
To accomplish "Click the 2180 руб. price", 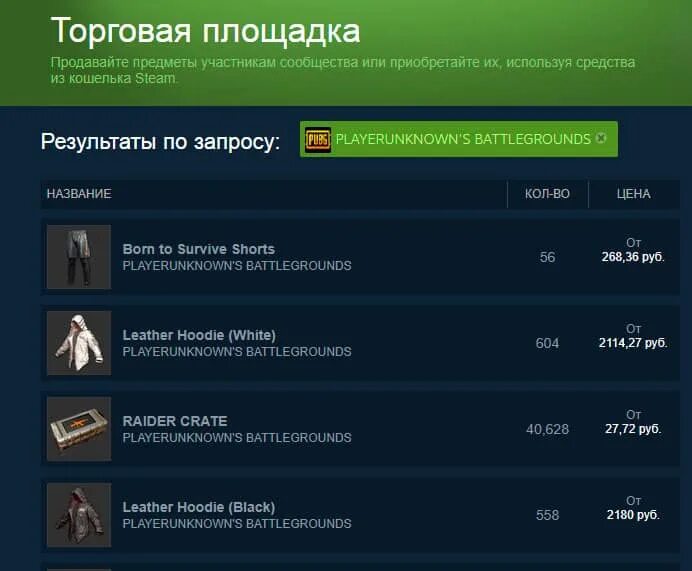I will (x=633, y=515).
